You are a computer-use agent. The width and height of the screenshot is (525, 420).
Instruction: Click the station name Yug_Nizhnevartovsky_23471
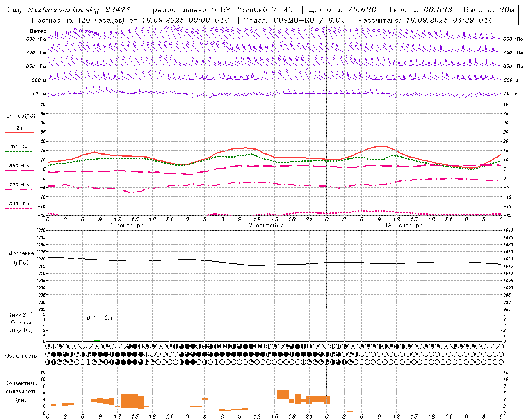(x=68, y=10)
